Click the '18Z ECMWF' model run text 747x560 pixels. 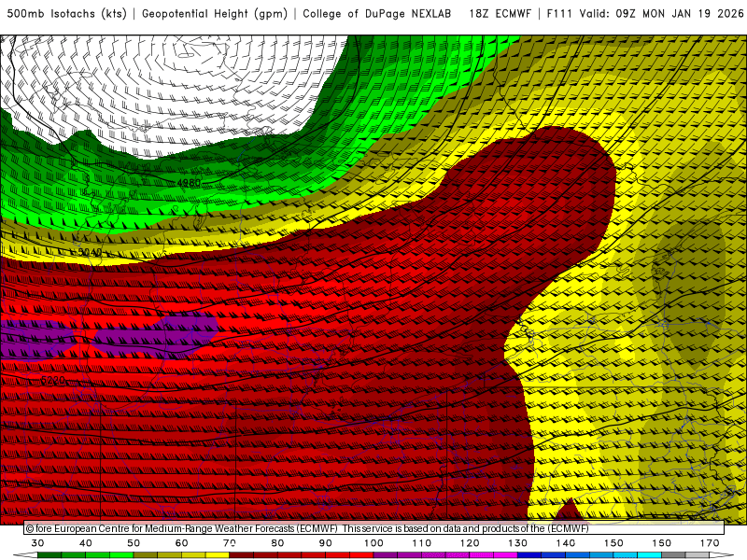click(x=500, y=14)
